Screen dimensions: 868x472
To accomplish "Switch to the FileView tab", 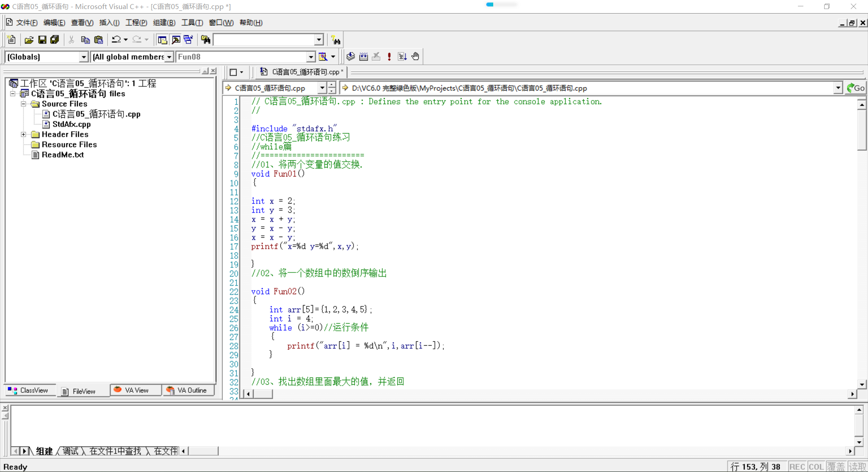I will pos(83,391).
